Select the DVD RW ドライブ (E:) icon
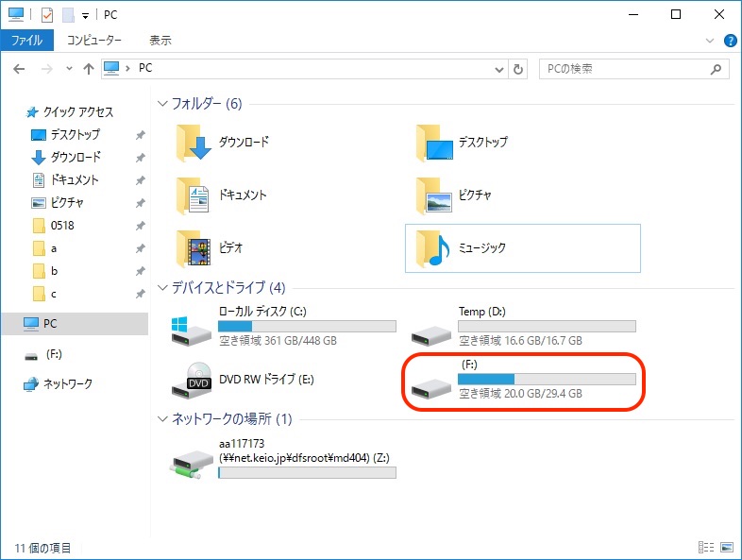The height and width of the screenshot is (560, 742). click(x=192, y=381)
